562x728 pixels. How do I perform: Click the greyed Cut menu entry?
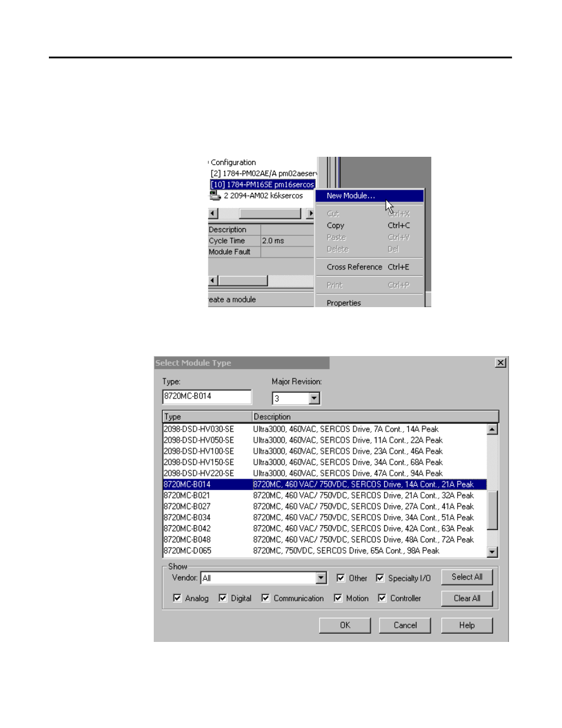coord(369,214)
